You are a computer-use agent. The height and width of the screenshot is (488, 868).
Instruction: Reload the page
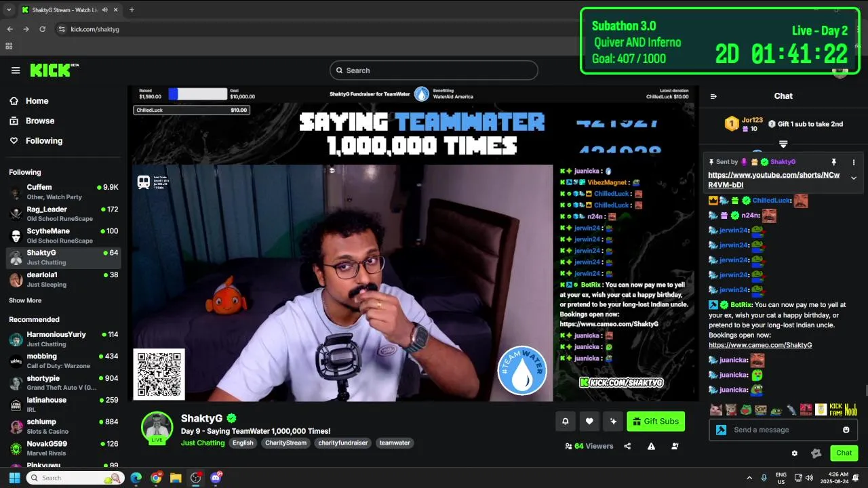[43, 29]
